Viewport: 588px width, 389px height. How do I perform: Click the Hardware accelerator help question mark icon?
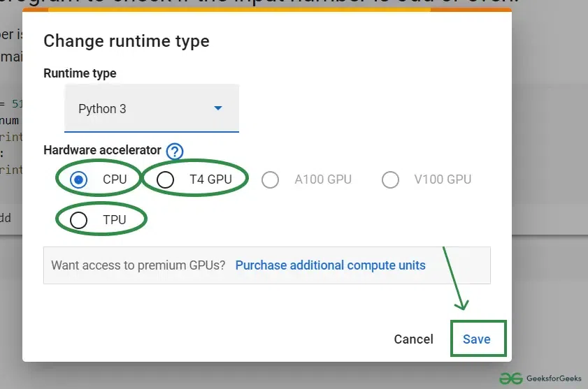[x=175, y=151]
